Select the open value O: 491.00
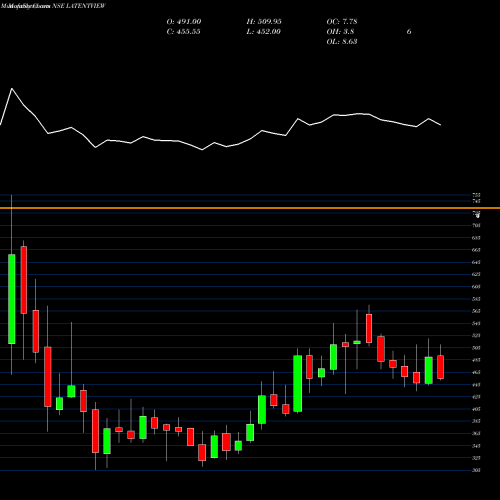Image resolution: width=500 pixels, height=500 pixels. point(184,22)
